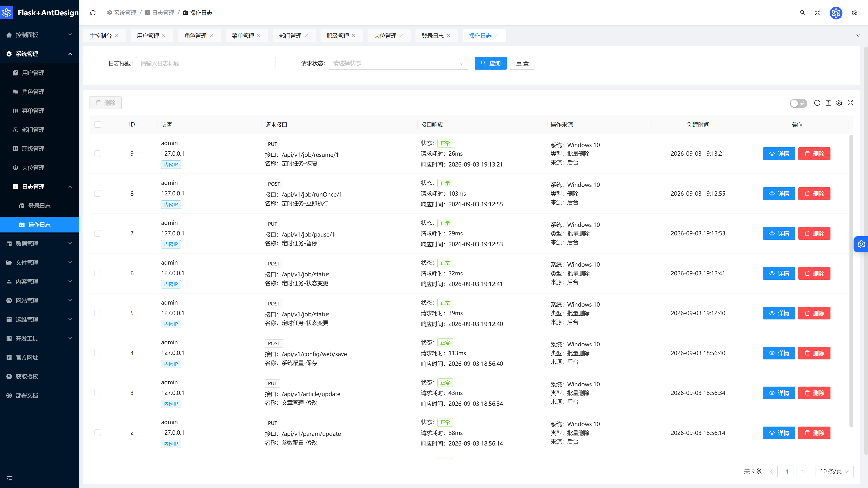Viewport: 868px width, 488px height.
Task: Open floating theme settings gear button
Action: tap(861, 244)
